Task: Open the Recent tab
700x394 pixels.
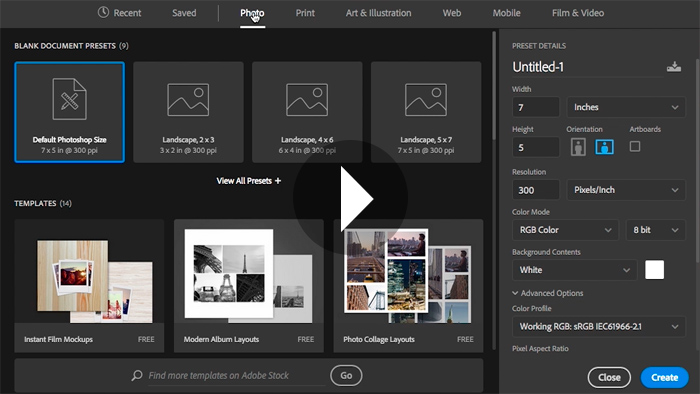Action: click(x=119, y=13)
